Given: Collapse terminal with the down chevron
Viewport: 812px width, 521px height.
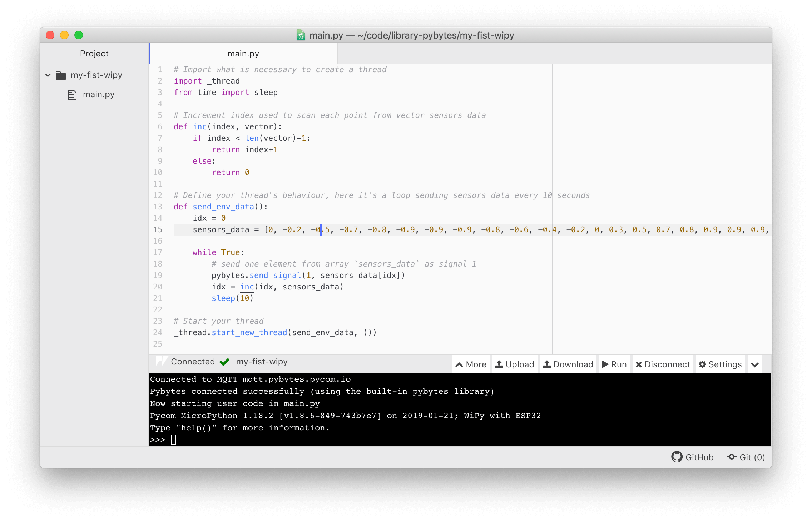Looking at the screenshot, I should [755, 365].
